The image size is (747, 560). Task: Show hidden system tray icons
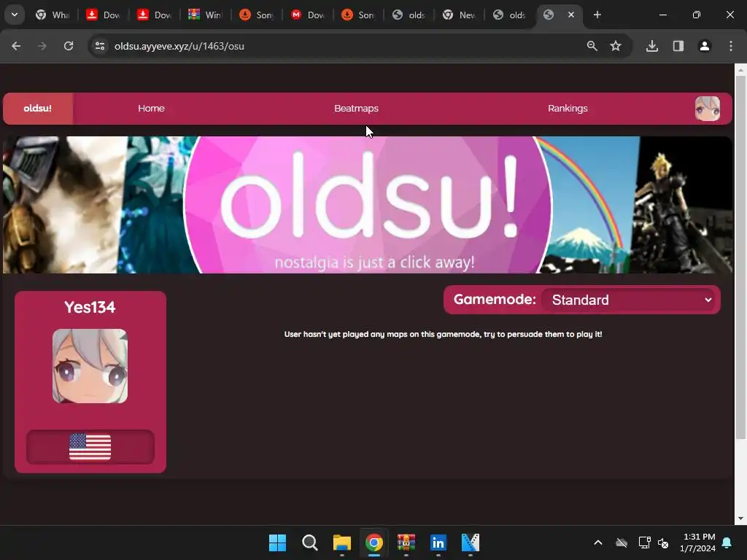click(x=598, y=542)
